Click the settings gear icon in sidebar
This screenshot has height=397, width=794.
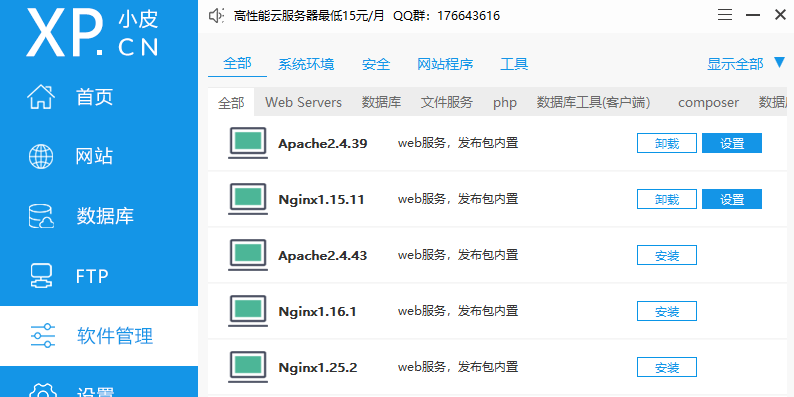point(43,390)
